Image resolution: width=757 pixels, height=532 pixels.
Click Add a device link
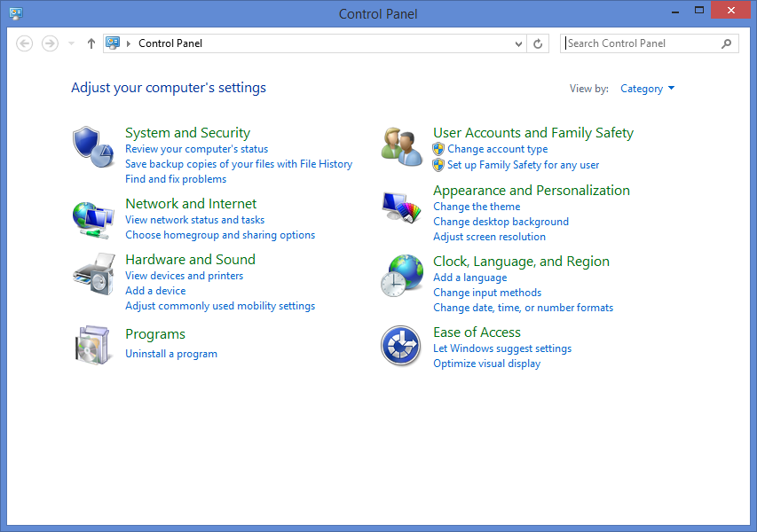coord(155,291)
